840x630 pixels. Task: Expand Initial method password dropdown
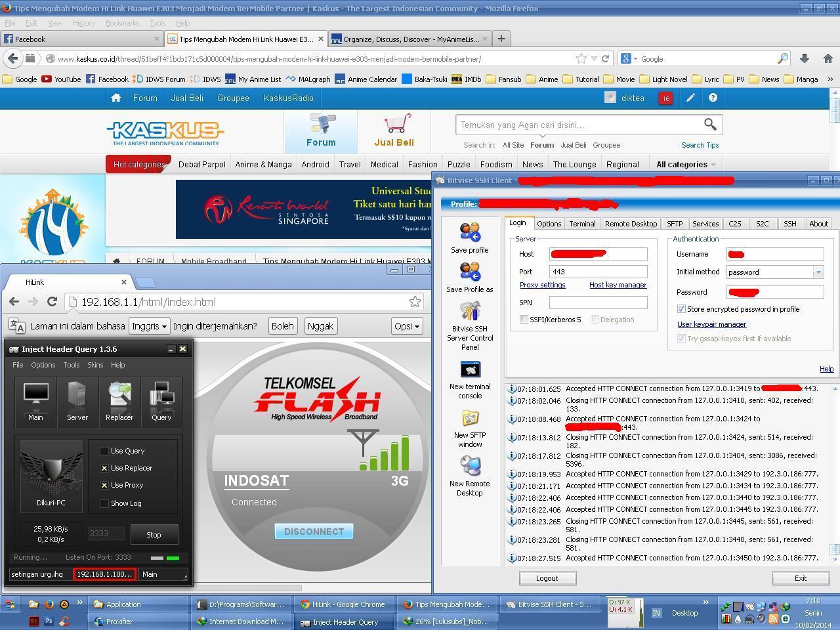coord(818,272)
